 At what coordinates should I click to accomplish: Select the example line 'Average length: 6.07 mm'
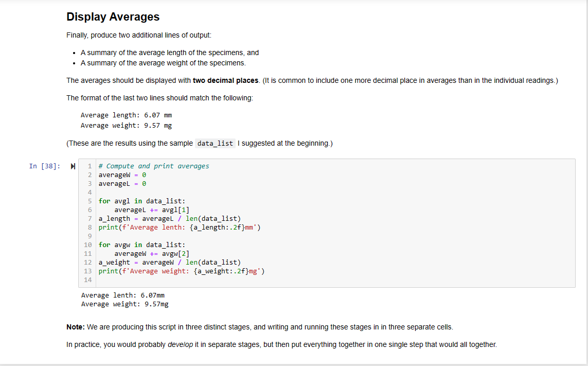pos(126,115)
